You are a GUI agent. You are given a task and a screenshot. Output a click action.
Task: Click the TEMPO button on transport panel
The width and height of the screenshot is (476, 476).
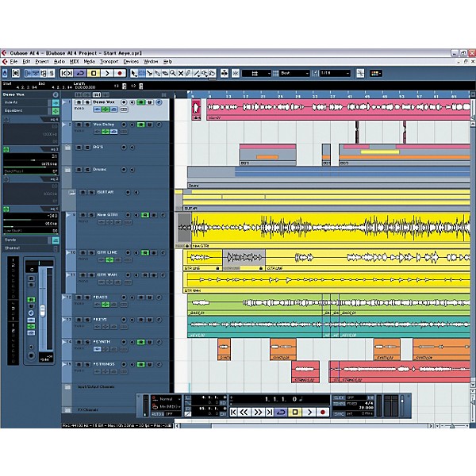coord(339,404)
